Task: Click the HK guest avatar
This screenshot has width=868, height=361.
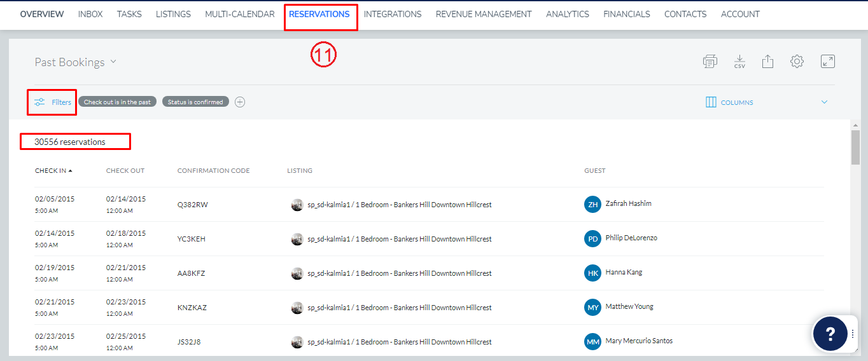Action: [x=592, y=273]
